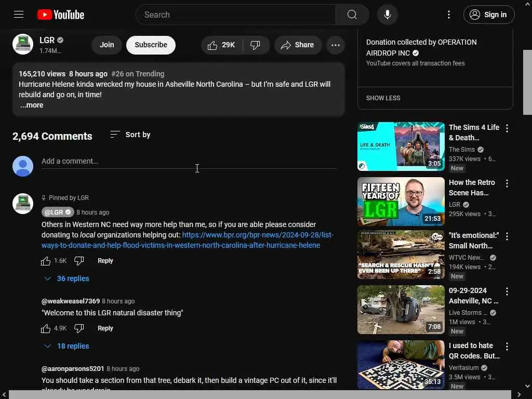Open menu for 09-29-2024 Asheville video
The width and height of the screenshot is (532, 399).
tap(507, 291)
